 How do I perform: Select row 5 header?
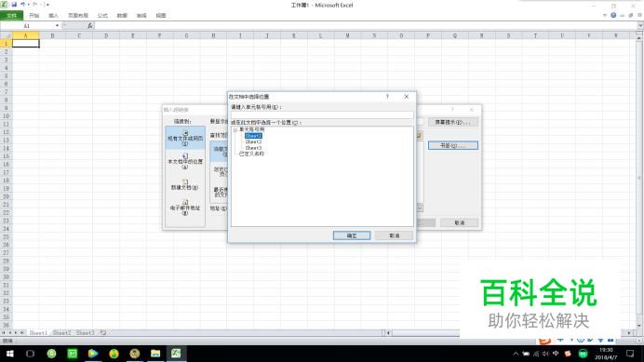pos(6,75)
